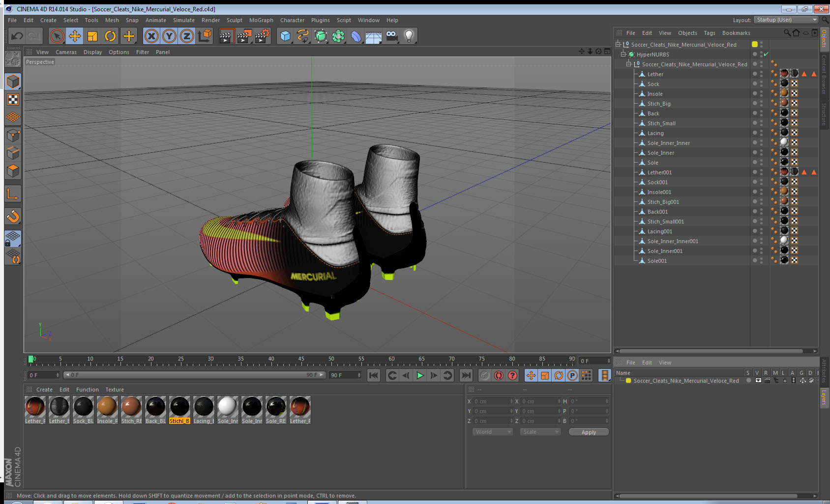Open the MoGraph menu
This screenshot has width=830, height=504.
click(261, 20)
